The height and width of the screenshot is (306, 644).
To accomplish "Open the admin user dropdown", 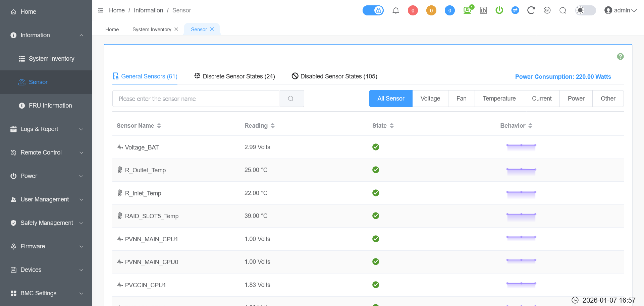I will coord(620,10).
